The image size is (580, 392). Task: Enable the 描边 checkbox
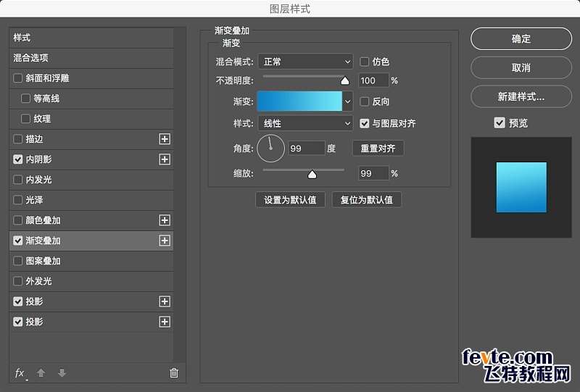17,139
